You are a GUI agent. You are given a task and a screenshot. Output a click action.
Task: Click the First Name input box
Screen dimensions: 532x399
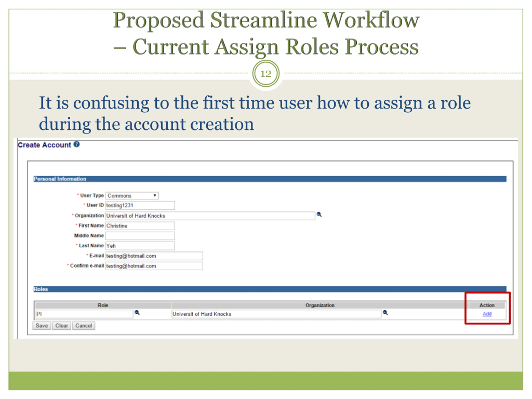pyautogui.click(x=140, y=226)
